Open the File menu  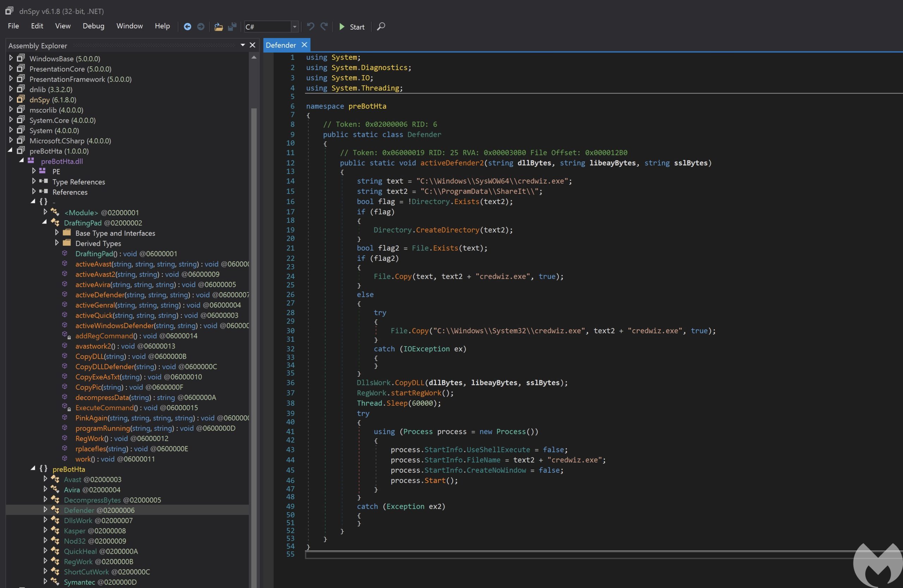click(13, 26)
